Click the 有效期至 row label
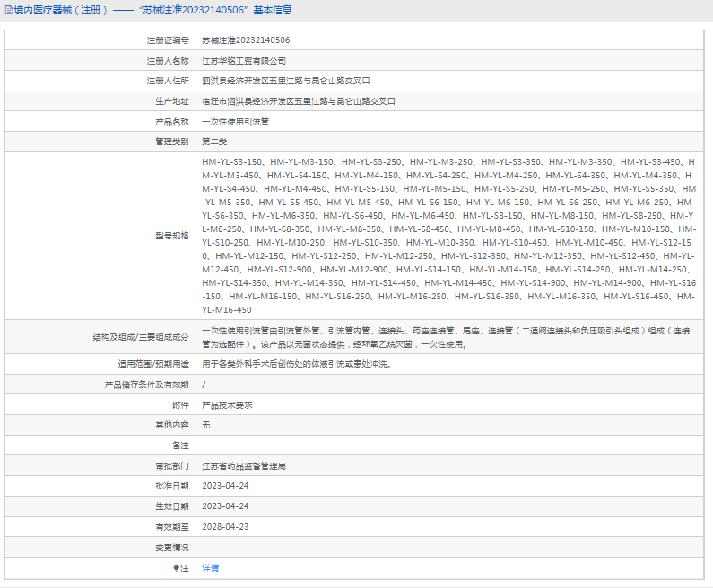 (x=172, y=527)
